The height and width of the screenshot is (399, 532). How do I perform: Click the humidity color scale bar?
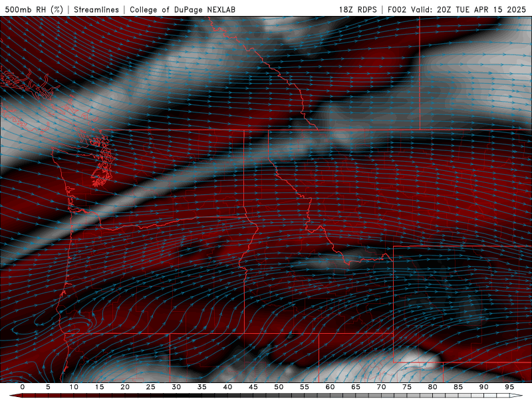pyautogui.click(x=266, y=396)
